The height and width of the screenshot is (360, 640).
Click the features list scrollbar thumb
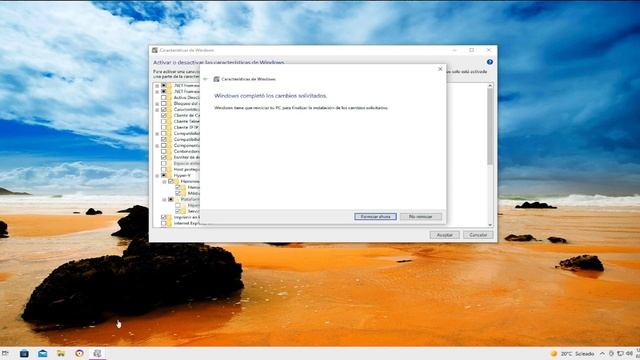[x=490, y=127]
